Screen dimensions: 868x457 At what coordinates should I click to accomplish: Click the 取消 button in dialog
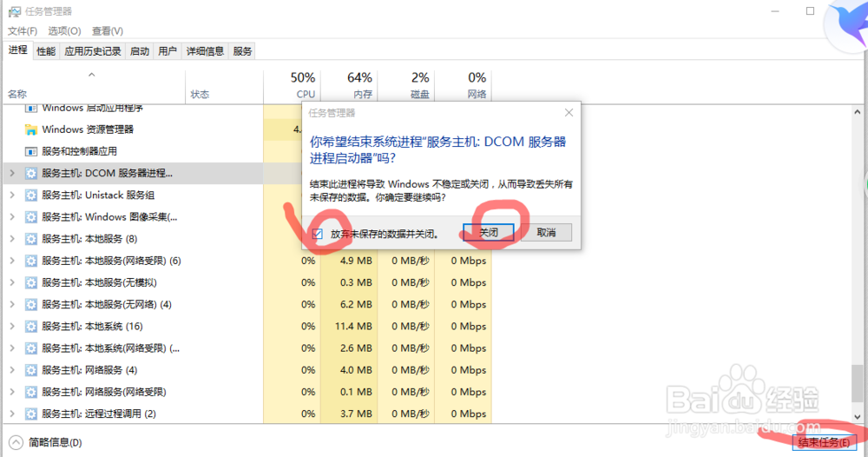[546, 233]
